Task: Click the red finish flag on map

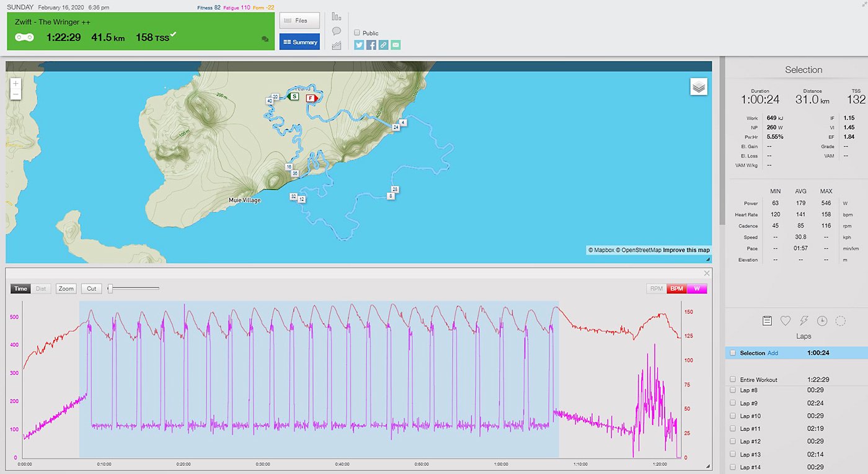Action: click(x=311, y=98)
